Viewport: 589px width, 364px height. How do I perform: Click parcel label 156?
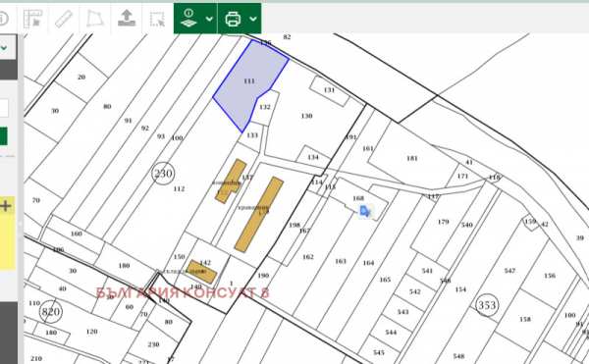(x=550, y=276)
